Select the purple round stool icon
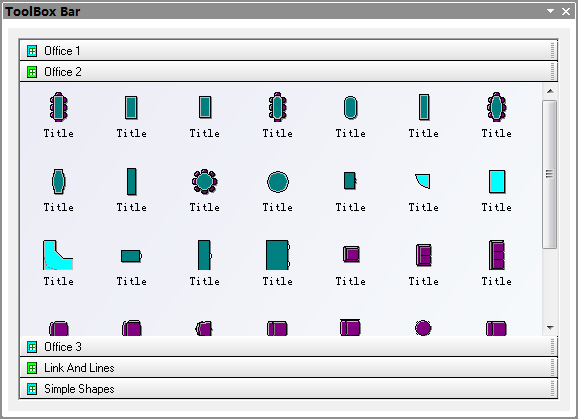Screen dimensions: 578x419 coord(423,328)
